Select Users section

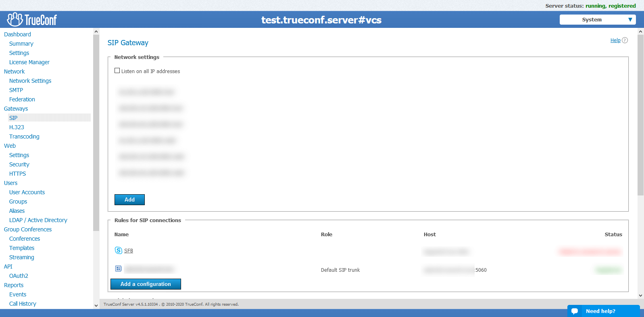point(11,183)
